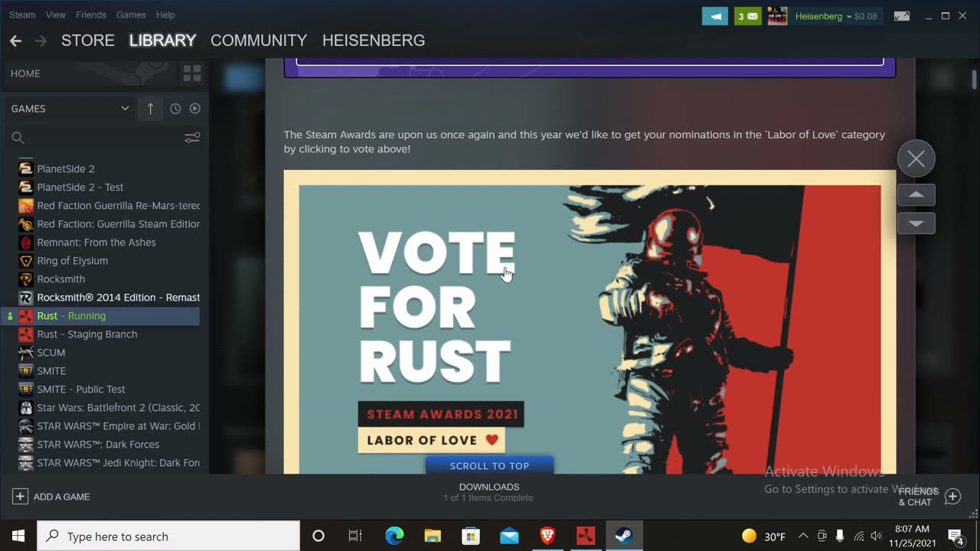The height and width of the screenshot is (551, 980).
Task: Open volume control in system tray
Action: [x=877, y=536]
